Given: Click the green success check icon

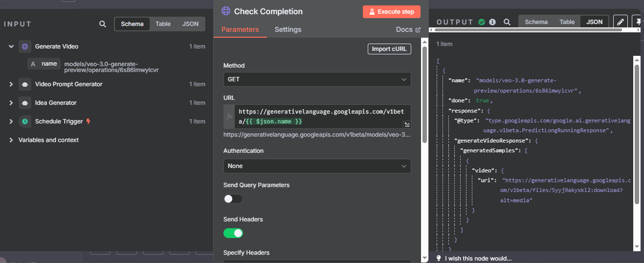Looking at the screenshot, I should [x=482, y=22].
